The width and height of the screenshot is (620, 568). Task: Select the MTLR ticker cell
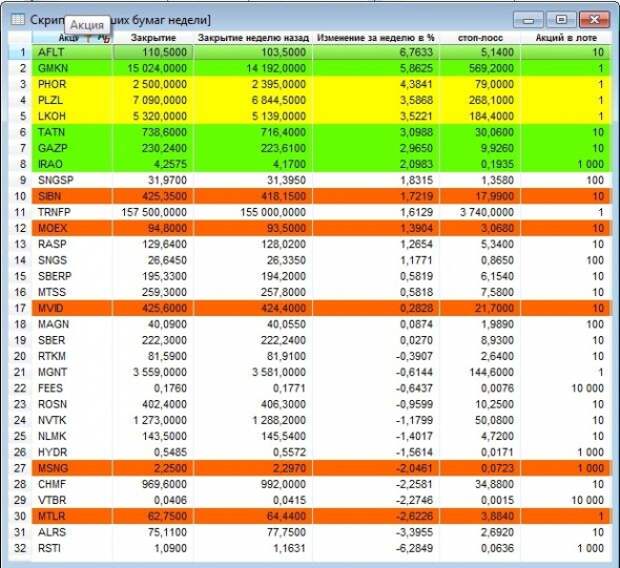[x=72, y=516]
